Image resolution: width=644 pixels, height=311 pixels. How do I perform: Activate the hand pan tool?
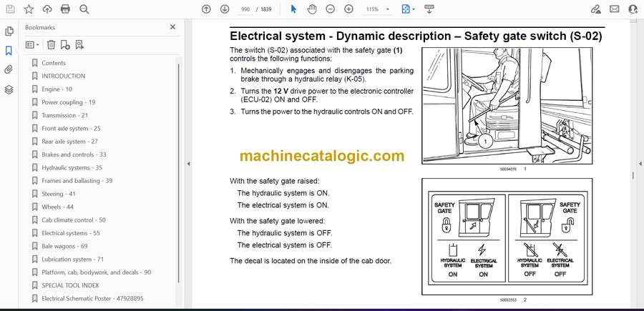(312, 9)
